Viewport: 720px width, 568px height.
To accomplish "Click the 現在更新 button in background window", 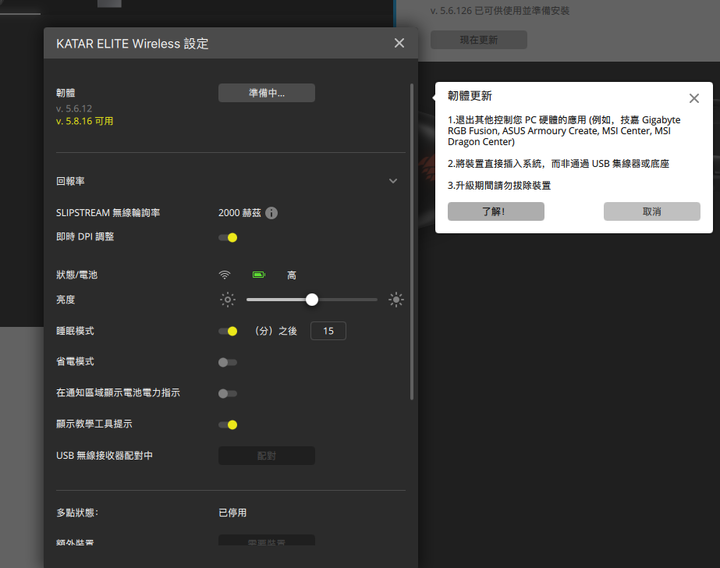I will coord(478,40).
